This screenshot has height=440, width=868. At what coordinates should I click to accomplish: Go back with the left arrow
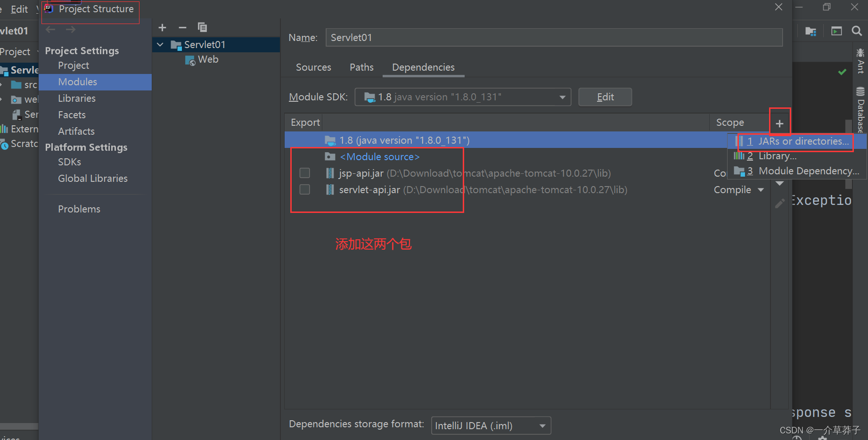[x=51, y=30]
